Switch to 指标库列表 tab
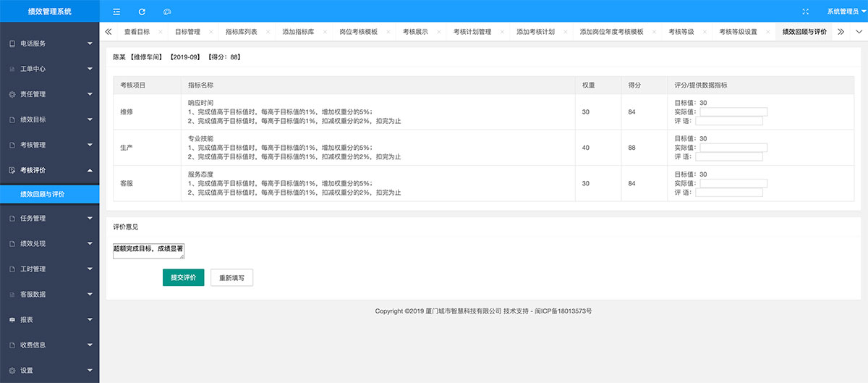Image resolution: width=868 pixels, height=383 pixels. 241,32
